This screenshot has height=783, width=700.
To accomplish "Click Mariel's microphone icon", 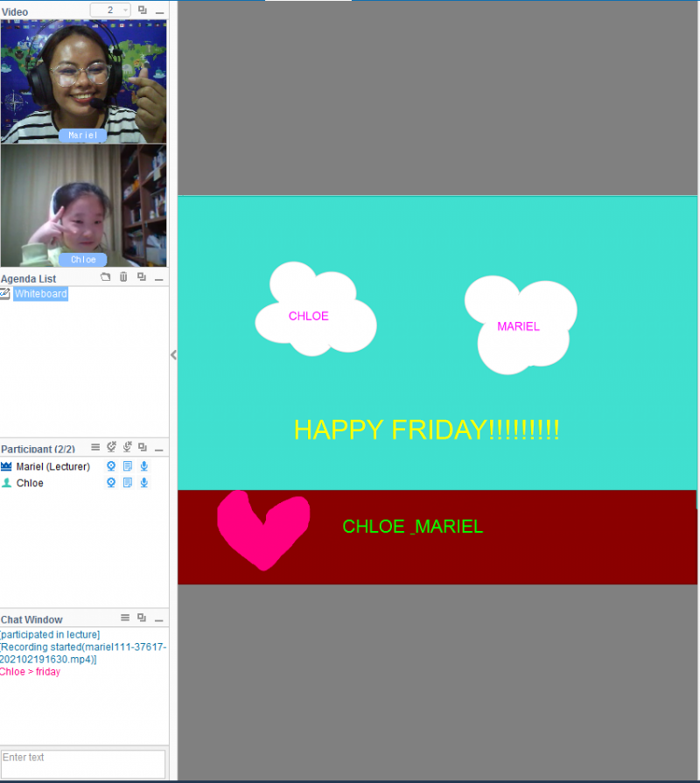I will point(144,466).
